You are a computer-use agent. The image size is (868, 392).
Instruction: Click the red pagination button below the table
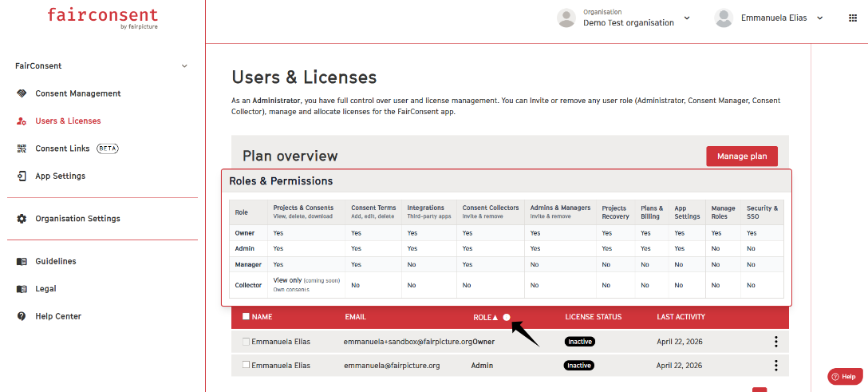759,390
